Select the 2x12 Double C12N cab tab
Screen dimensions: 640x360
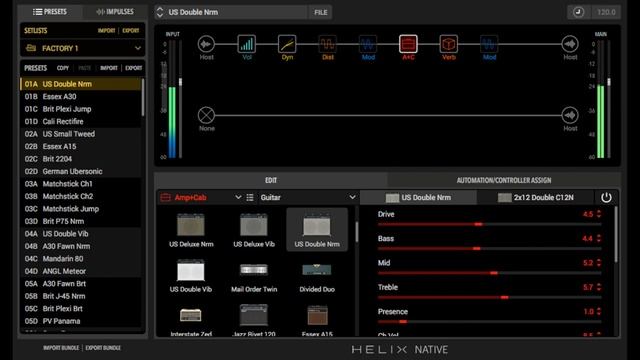(x=536, y=198)
